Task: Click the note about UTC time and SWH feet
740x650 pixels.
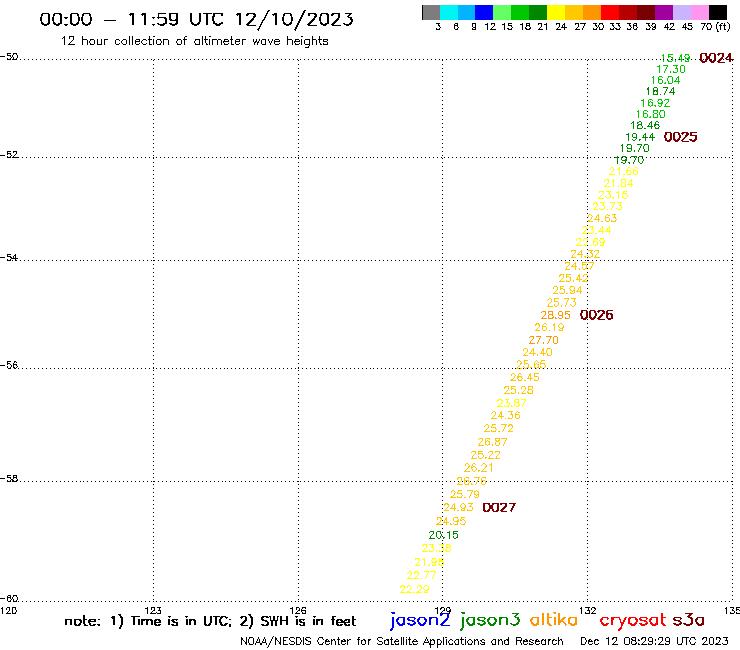Action: click(210, 621)
